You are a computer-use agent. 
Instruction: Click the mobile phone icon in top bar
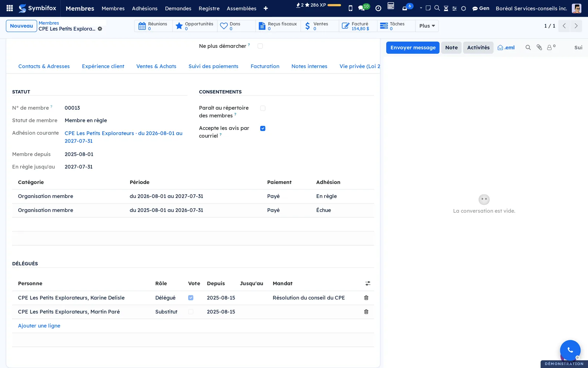click(x=350, y=8)
